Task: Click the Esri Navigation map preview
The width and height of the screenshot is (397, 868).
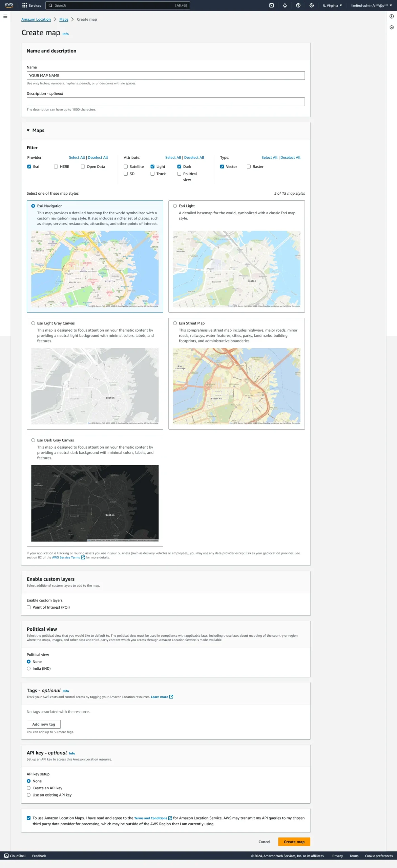Action: (x=95, y=269)
